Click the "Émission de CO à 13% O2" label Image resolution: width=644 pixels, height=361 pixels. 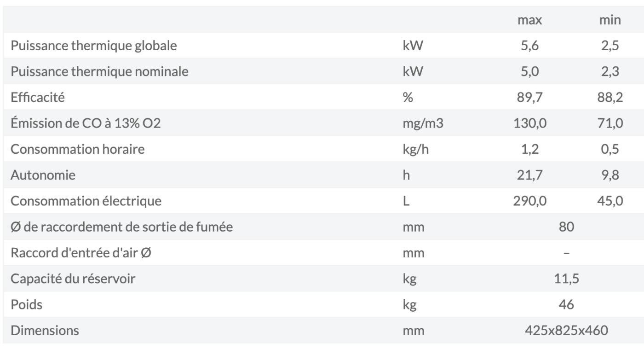coord(86,123)
